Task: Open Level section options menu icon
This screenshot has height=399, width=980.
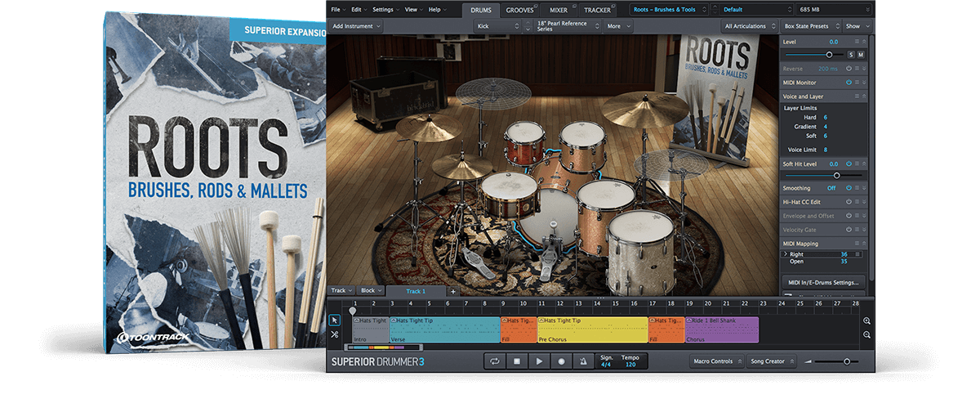Action: [857, 41]
